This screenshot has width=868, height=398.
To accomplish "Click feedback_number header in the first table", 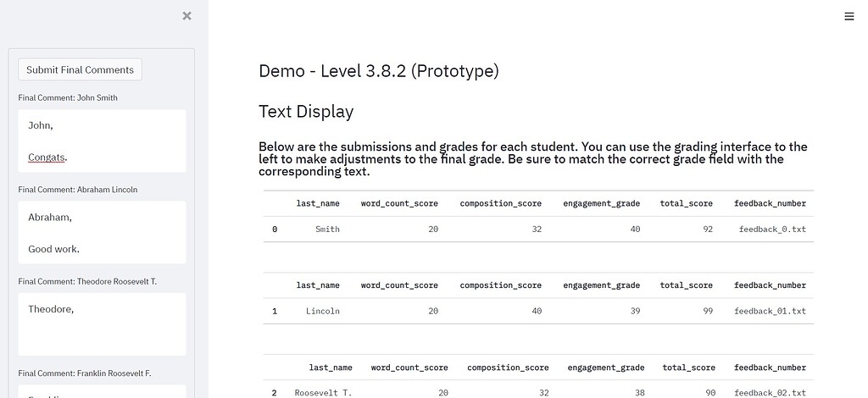I will [x=771, y=203].
